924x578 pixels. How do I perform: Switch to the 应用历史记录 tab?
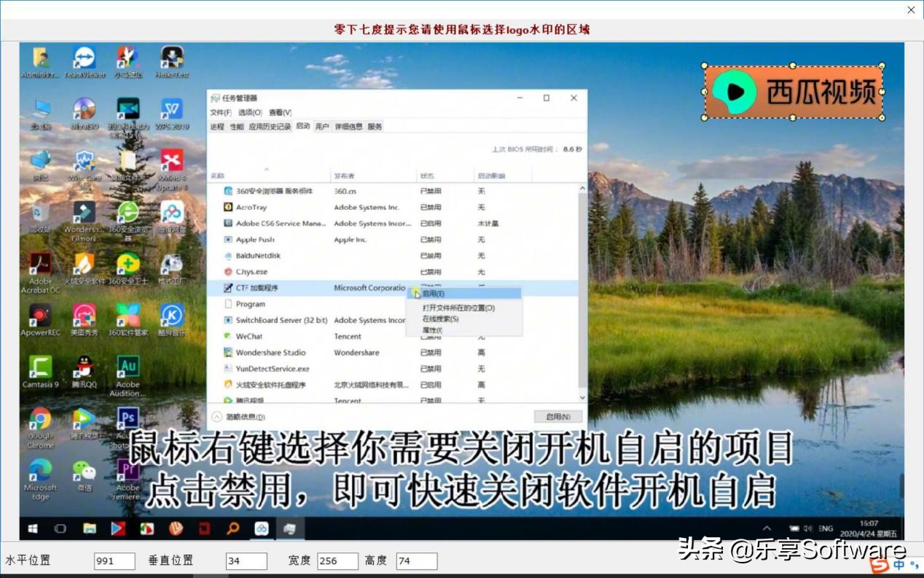[x=270, y=126]
